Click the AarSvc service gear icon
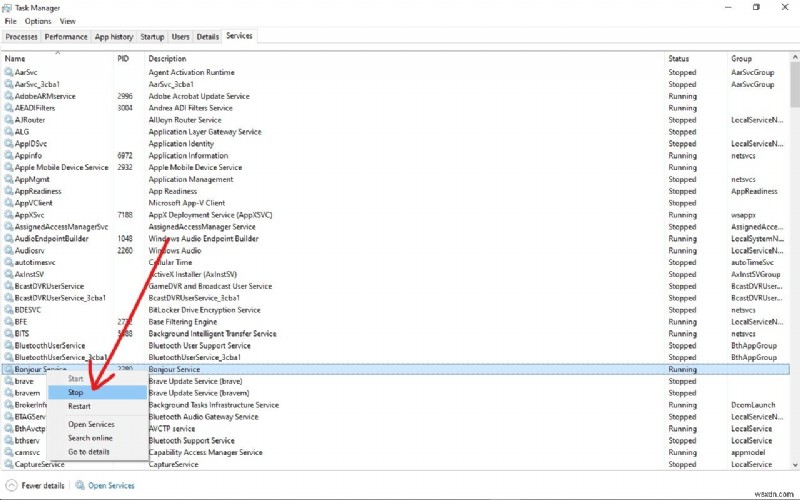This screenshot has height=500, width=800. pyautogui.click(x=9, y=72)
